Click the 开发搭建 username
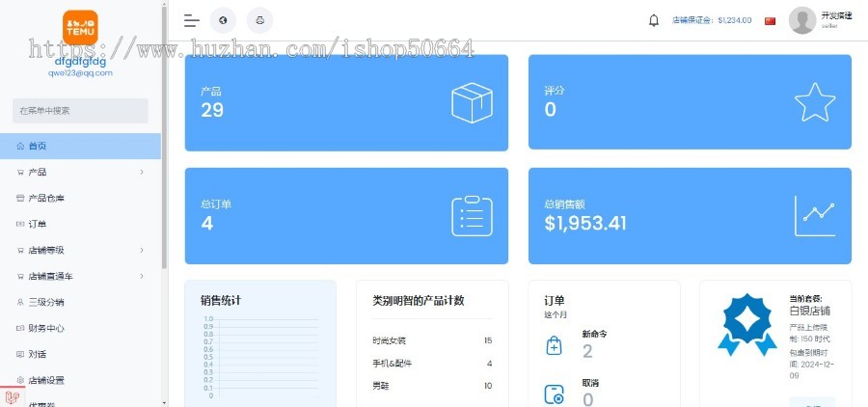 point(836,16)
